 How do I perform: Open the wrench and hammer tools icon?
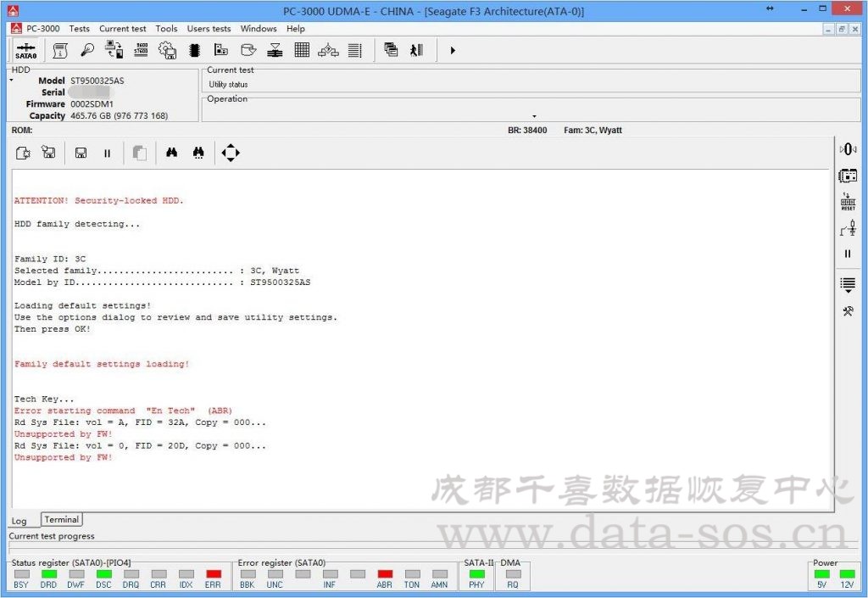pos(848,311)
